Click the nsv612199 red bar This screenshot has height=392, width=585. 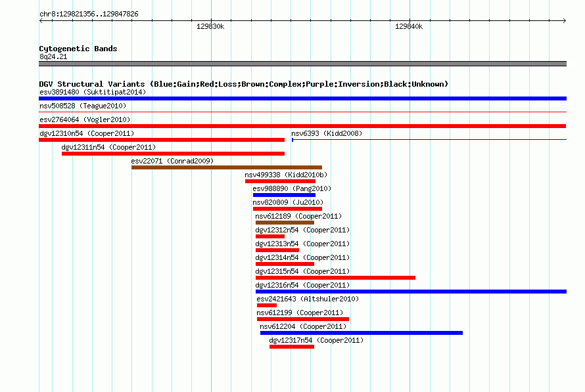[303, 319]
